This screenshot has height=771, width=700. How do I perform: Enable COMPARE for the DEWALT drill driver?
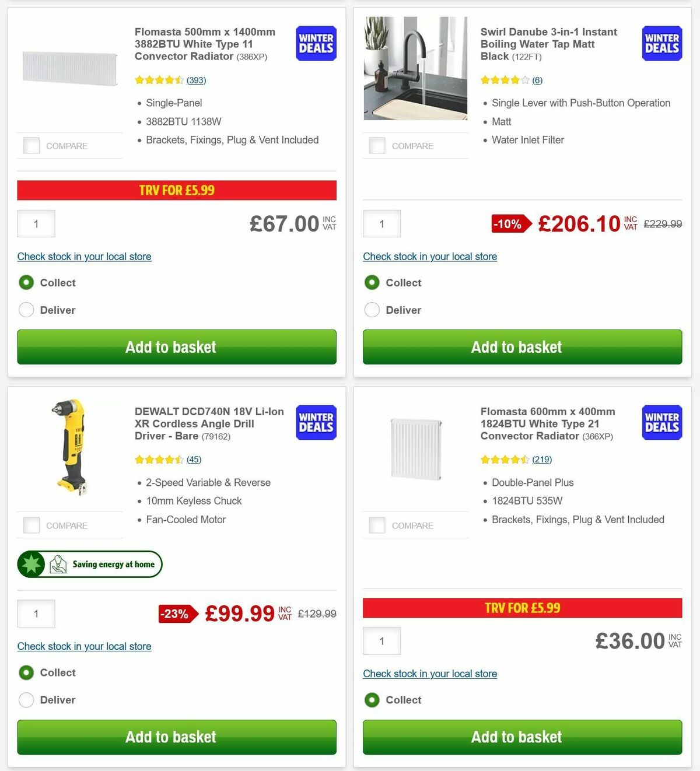pos(31,524)
